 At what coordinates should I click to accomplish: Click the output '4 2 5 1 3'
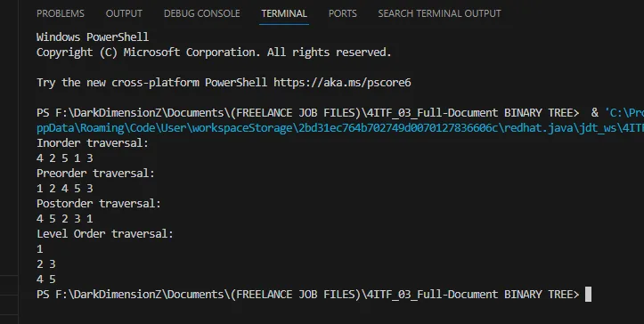tap(65, 158)
